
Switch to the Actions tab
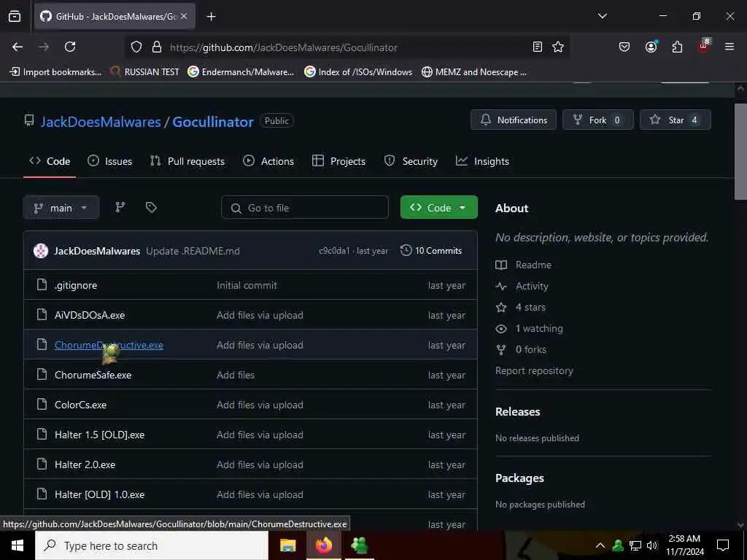click(x=268, y=161)
